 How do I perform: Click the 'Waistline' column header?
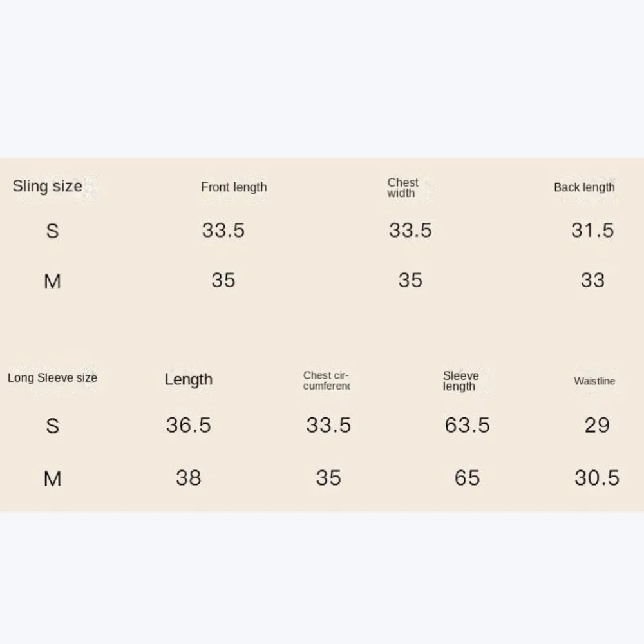point(594,381)
